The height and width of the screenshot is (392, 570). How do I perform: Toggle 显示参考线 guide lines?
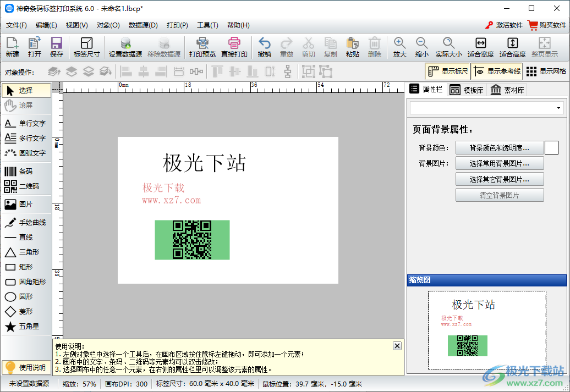497,71
